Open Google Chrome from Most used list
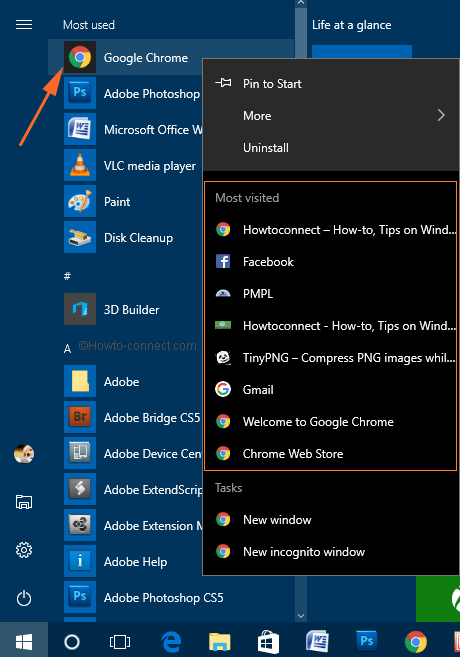 pyautogui.click(x=126, y=57)
